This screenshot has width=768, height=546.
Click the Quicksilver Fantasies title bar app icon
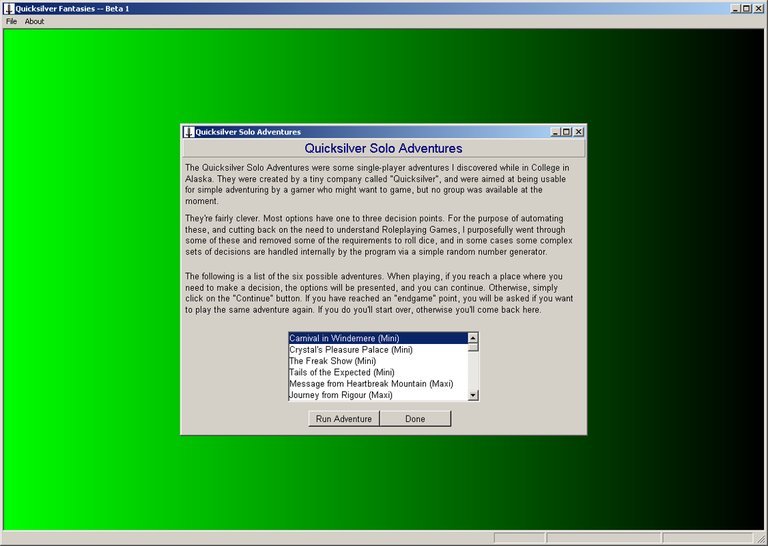9,8
